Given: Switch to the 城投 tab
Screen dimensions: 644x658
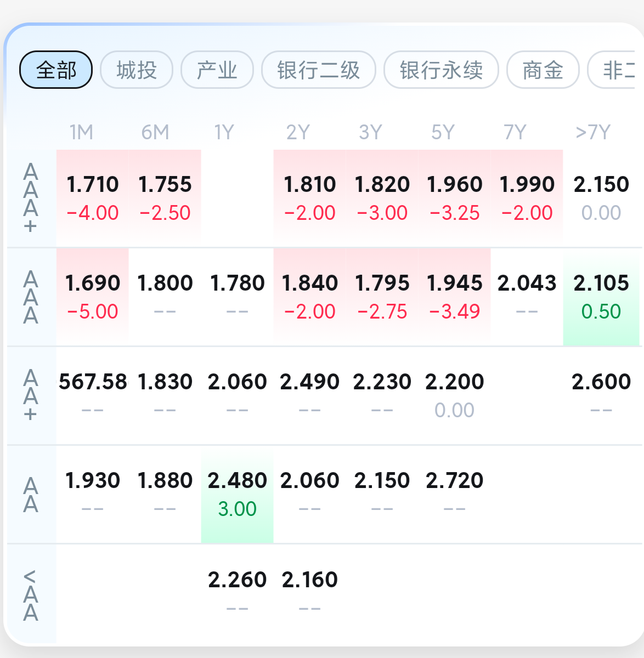Looking at the screenshot, I should click(x=137, y=70).
